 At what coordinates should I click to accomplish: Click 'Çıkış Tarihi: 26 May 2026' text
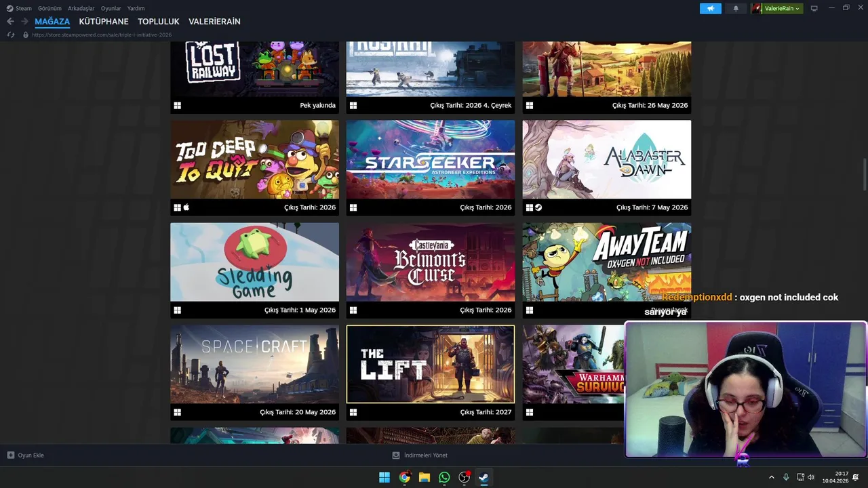[x=650, y=106]
